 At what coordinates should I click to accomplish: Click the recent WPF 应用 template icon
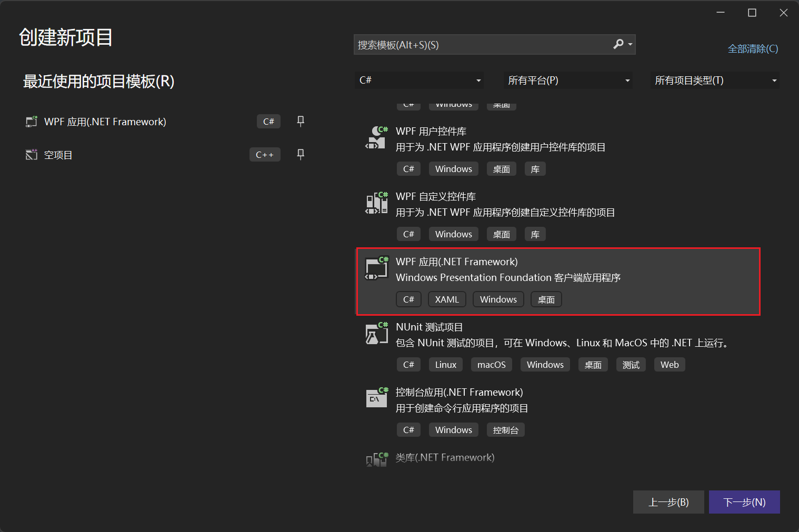32,122
